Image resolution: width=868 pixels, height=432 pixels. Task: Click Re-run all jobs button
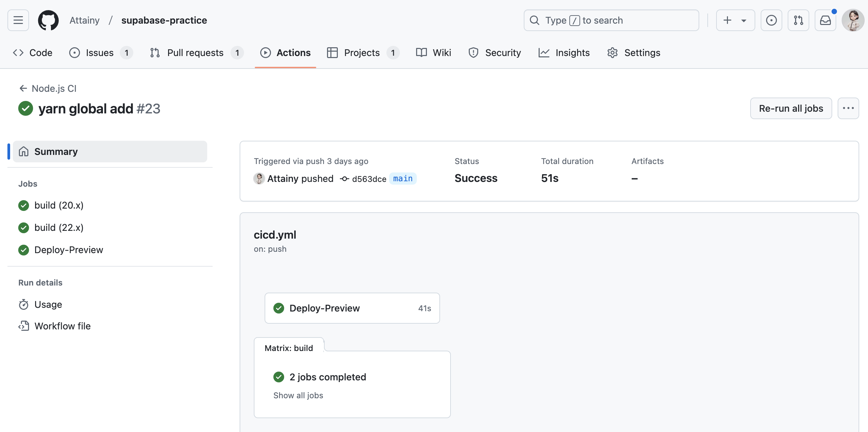click(x=791, y=108)
